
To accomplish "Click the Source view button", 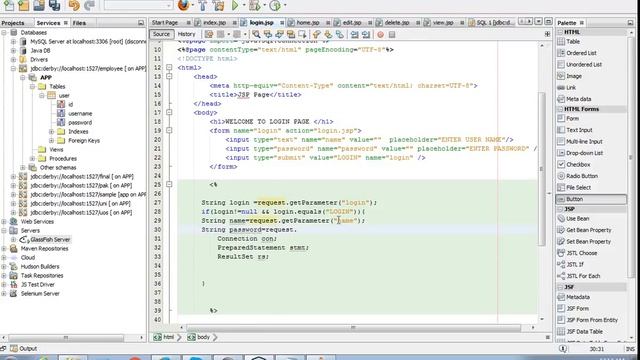I will coord(161,34).
